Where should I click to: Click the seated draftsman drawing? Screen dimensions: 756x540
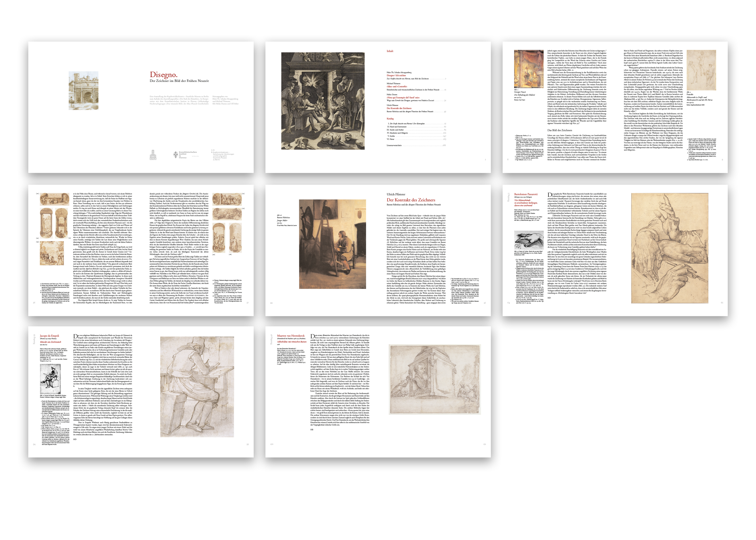coord(197,386)
